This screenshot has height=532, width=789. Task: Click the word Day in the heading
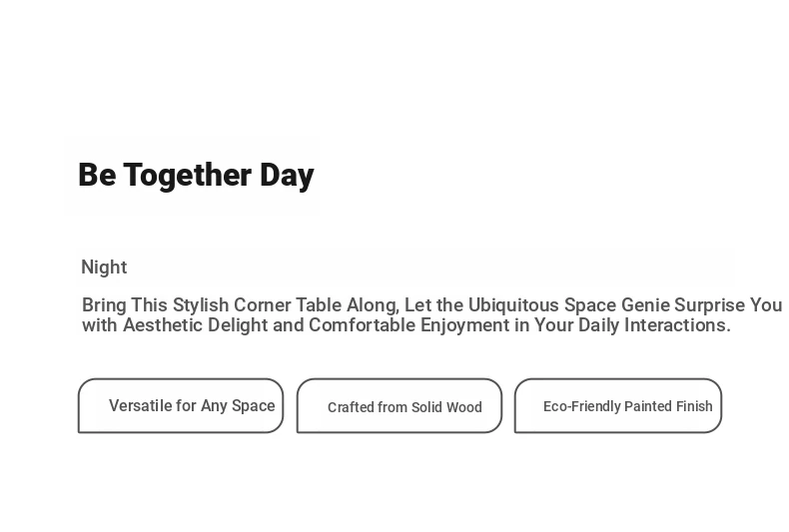click(288, 175)
